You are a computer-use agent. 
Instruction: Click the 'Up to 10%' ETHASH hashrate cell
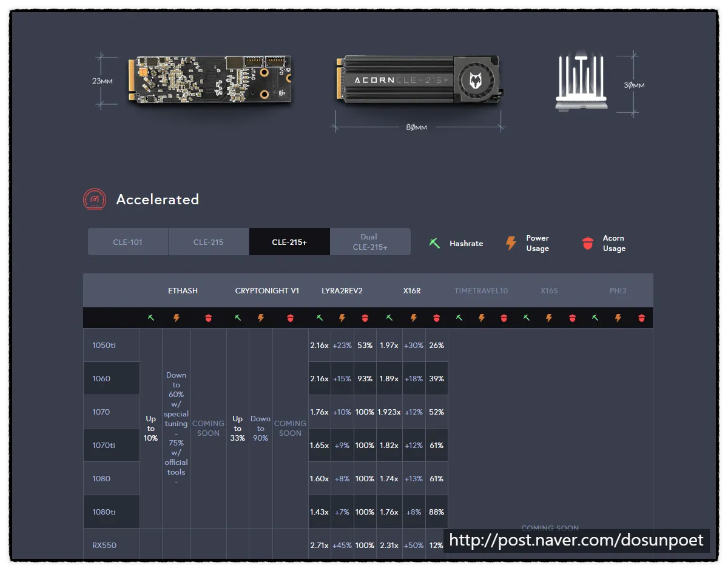point(151,429)
